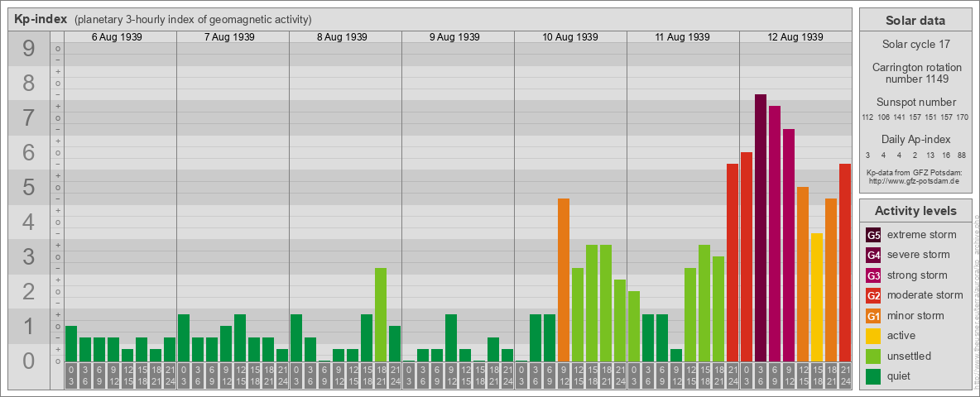
Task: Click the minor storm legend label
Action: [x=915, y=315]
